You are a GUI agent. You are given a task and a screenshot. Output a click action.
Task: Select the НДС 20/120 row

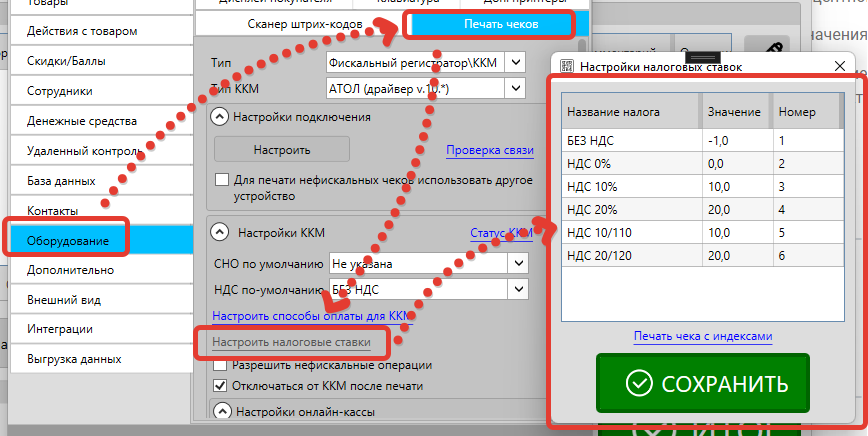click(702, 256)
